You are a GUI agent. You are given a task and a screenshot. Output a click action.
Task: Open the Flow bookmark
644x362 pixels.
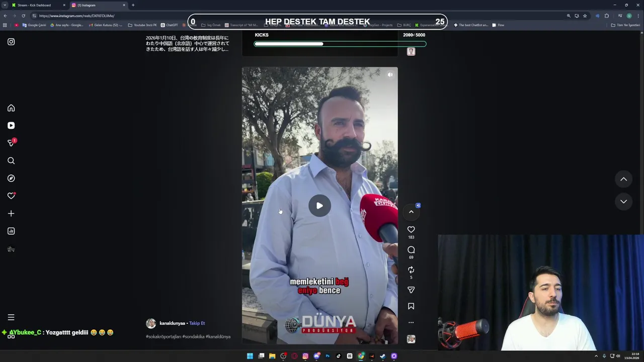(498, 25)
